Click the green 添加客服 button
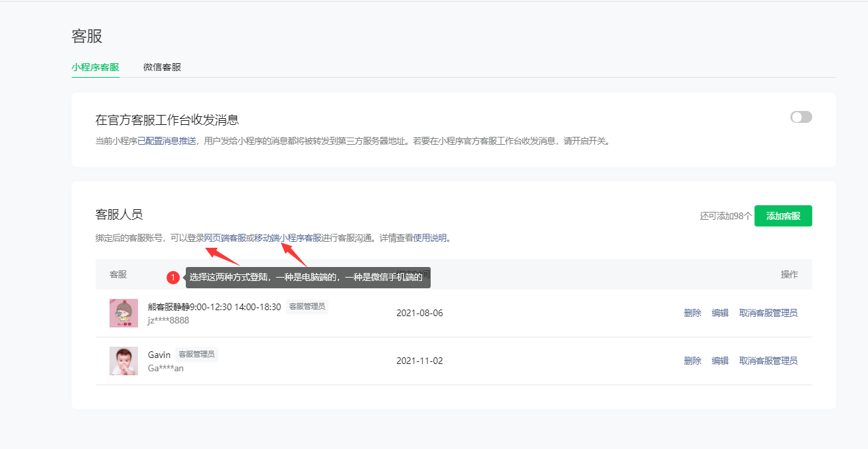The image size is (868, 449). point(783,216)
